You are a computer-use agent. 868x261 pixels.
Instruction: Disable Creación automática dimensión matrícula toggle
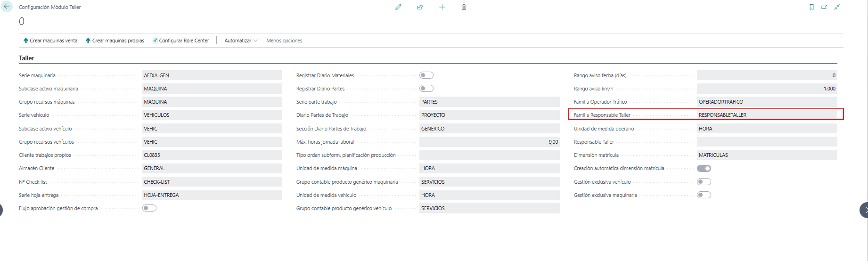704,168
